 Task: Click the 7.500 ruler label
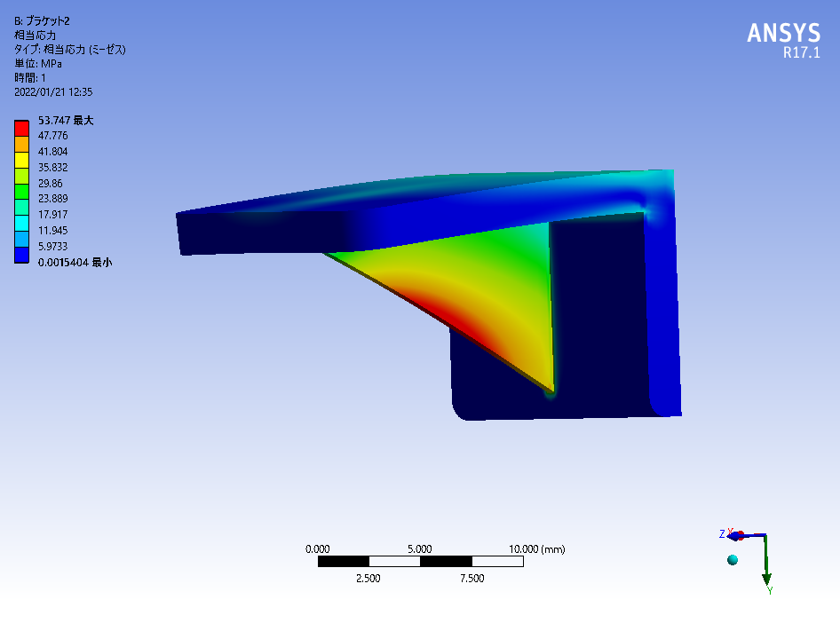pyautogui.click(x=472, y=579)
